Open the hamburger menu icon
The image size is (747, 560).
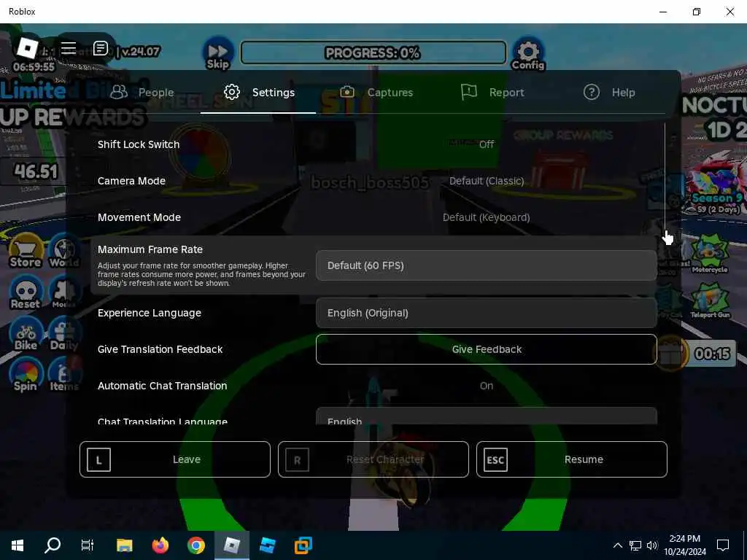[x=69, y=48]
